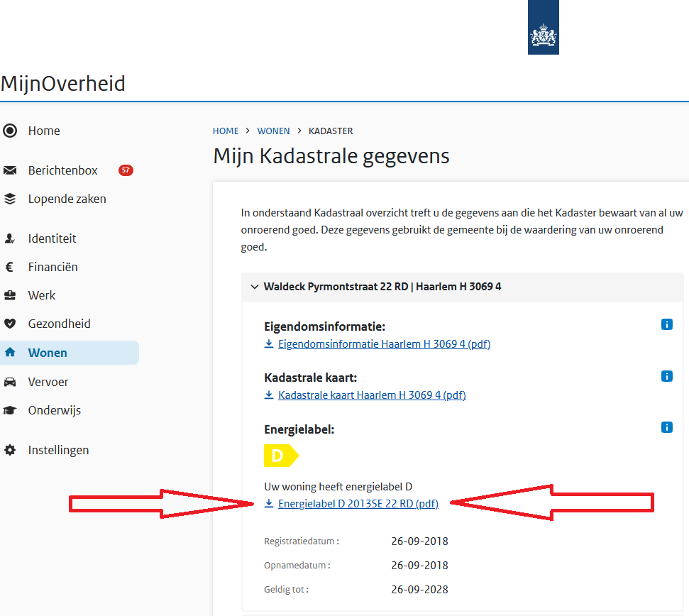Screen dimensions: 689x616
Task: Click the Kadastrale kaart: heading
Action: (x=311, y=378)
